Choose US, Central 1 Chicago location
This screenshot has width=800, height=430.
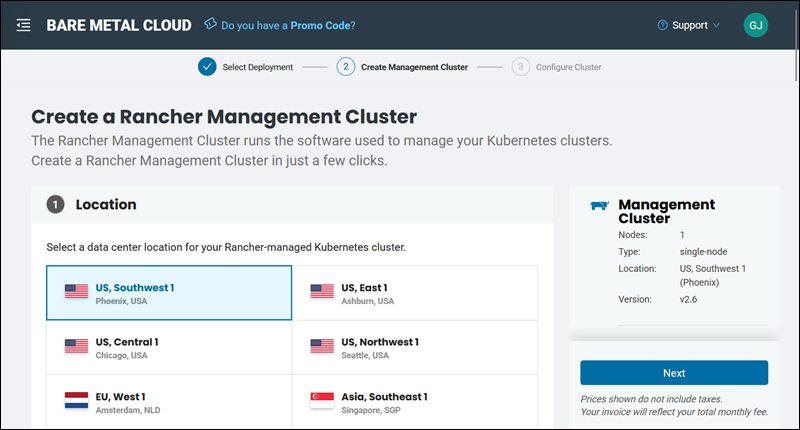click(x=169, y=347)
